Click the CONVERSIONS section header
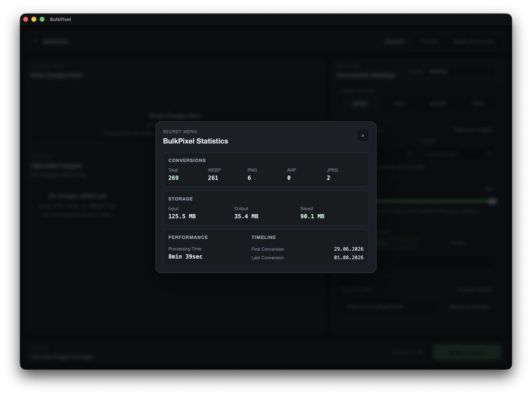The height and width of the screenshot is (396, 532). (187, 160)
